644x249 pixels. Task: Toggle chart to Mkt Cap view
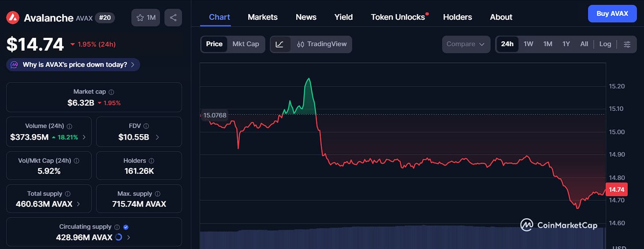coord(246,44)
